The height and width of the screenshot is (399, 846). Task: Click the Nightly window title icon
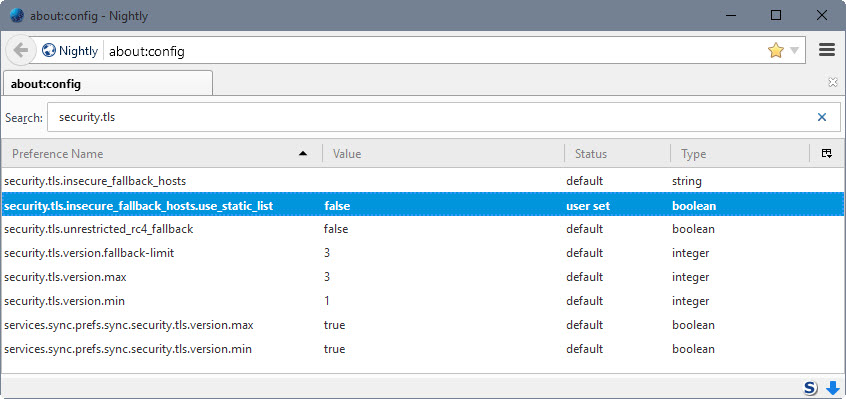tap(17, 15)
